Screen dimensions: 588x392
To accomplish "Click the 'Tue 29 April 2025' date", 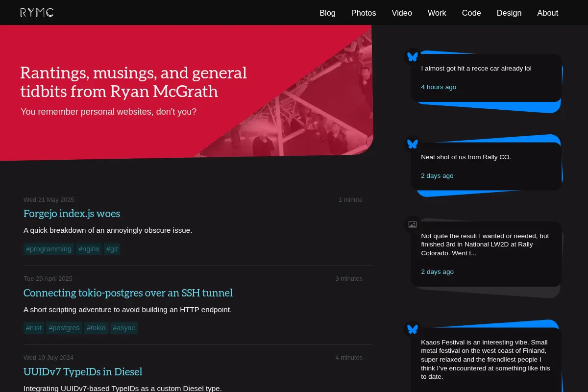I will pos(48,279).
